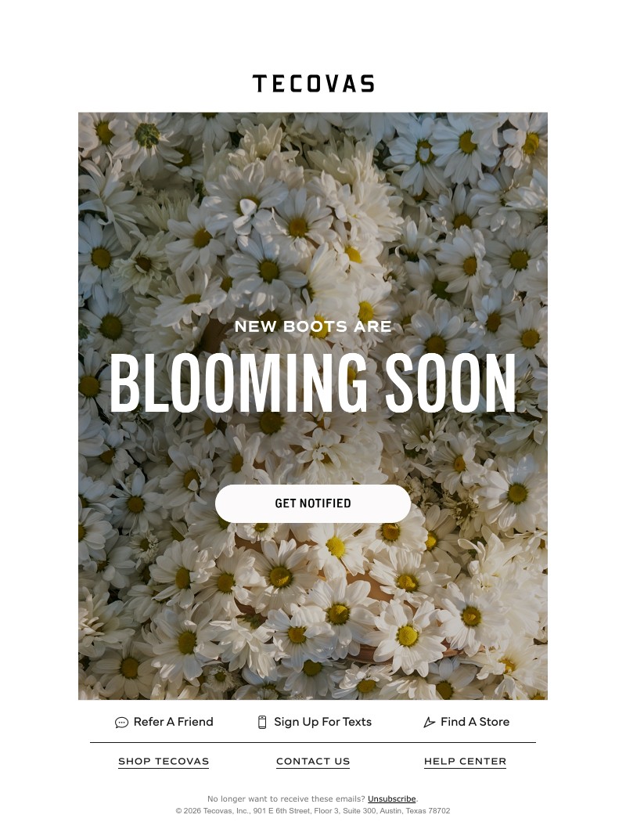Go to Shop Tecovas
Image resolution: width=626 pixels, height=840 pixels.
tap(164, 761)
